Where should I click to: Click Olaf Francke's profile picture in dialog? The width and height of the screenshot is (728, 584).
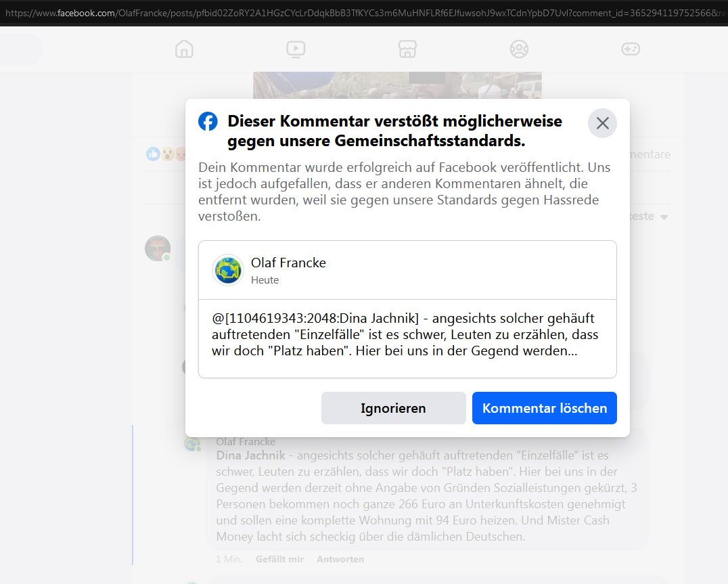tap(228, 270)
